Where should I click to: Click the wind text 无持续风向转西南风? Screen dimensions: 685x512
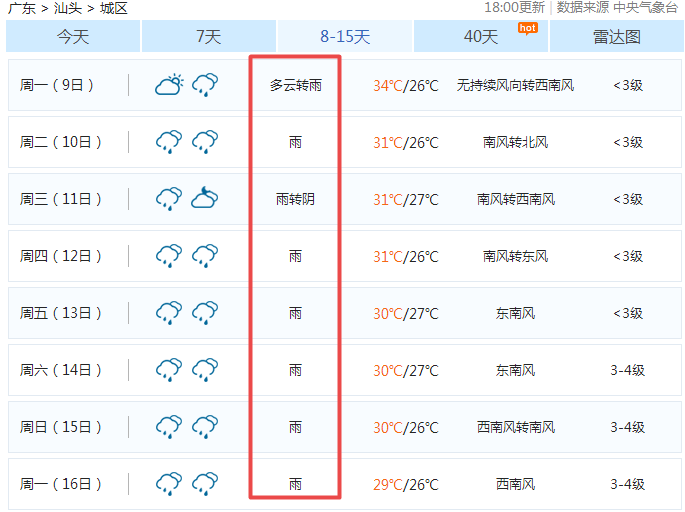[x=515, y=85]
